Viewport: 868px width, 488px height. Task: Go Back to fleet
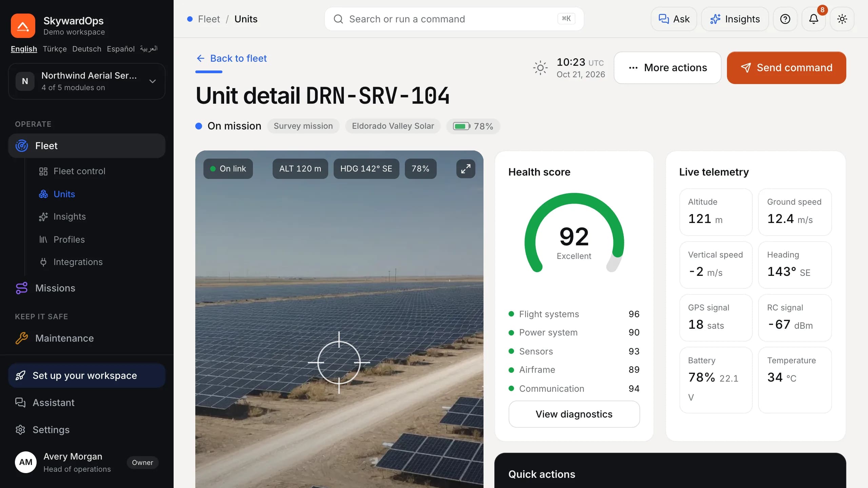[x=232, y=58]
